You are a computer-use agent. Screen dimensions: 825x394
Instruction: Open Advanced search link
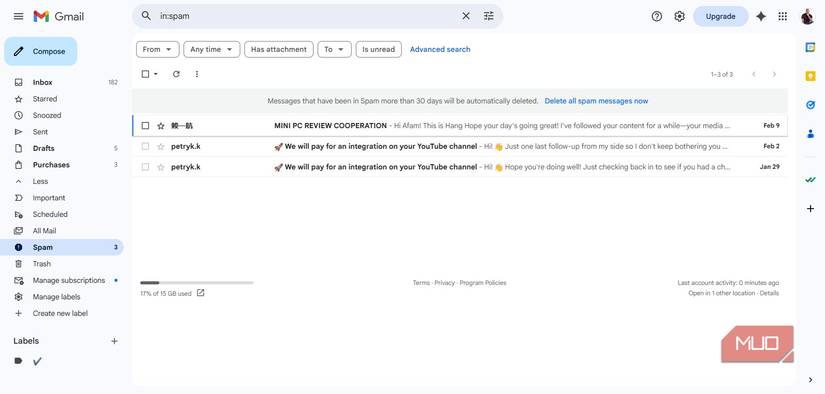click(x=440, y=49)
